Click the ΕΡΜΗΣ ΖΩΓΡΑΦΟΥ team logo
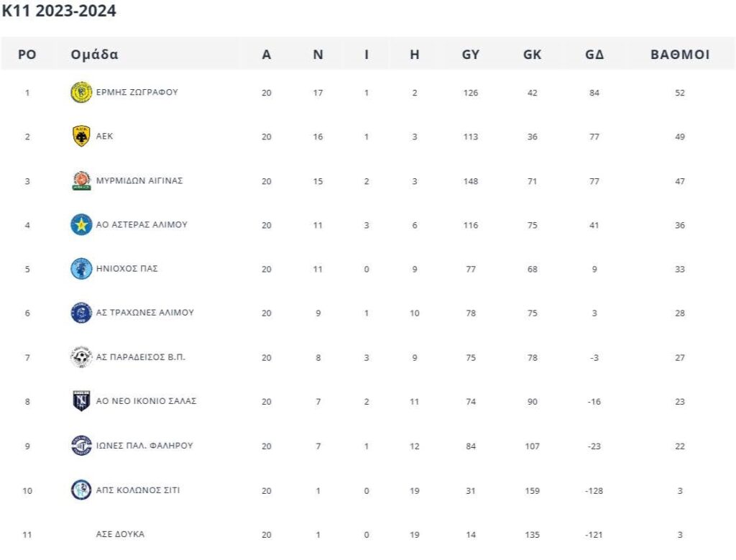Screen dimensions: 736x560 click(x=81, y=93)
